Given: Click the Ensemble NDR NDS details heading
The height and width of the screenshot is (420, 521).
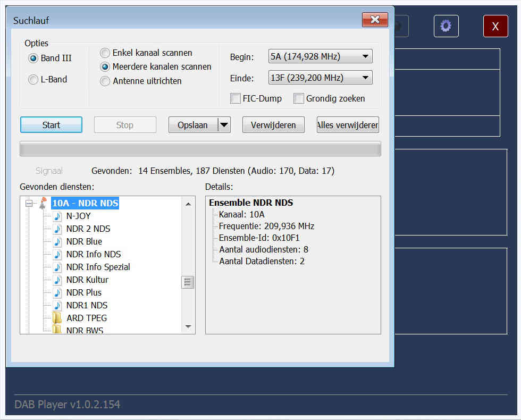Looking at the screenshot, I should 251,203.
